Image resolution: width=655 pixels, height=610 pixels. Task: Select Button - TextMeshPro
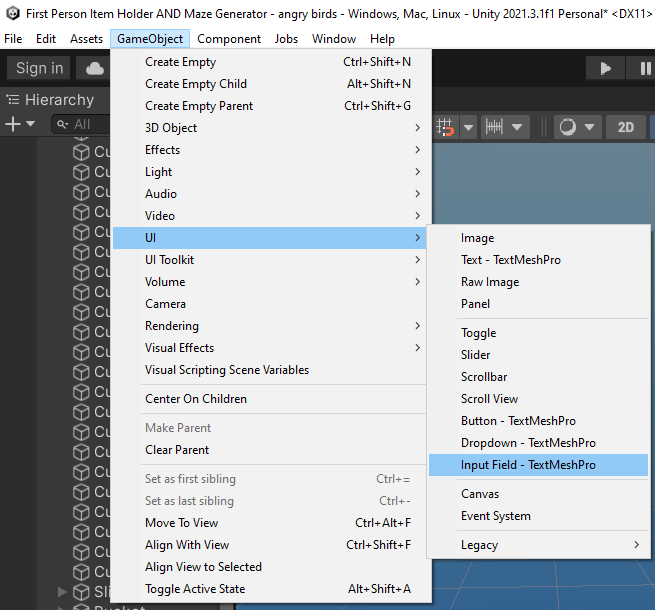coord(538,421)
